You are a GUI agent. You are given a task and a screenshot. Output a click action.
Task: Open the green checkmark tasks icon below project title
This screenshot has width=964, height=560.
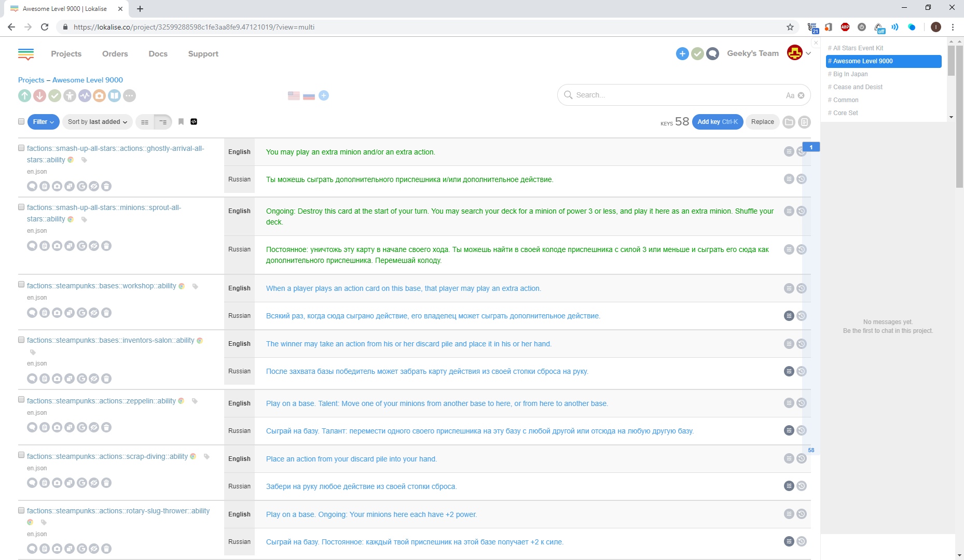[x=54, y=95]
